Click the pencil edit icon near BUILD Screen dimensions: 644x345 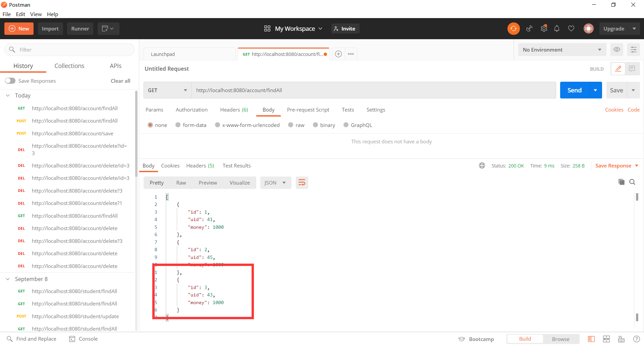coord(618,69)
